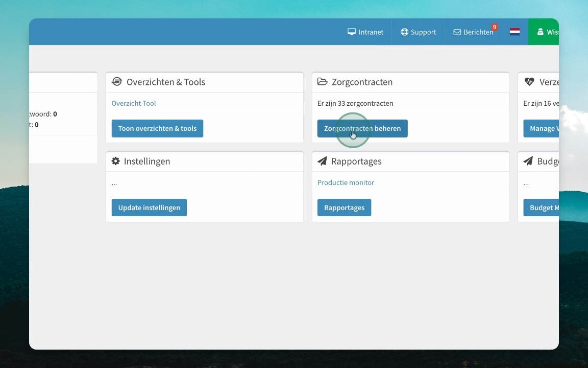The image size is (588, 368).
Task: Click the Overzichten & Tools header icon
Action: 117,81
